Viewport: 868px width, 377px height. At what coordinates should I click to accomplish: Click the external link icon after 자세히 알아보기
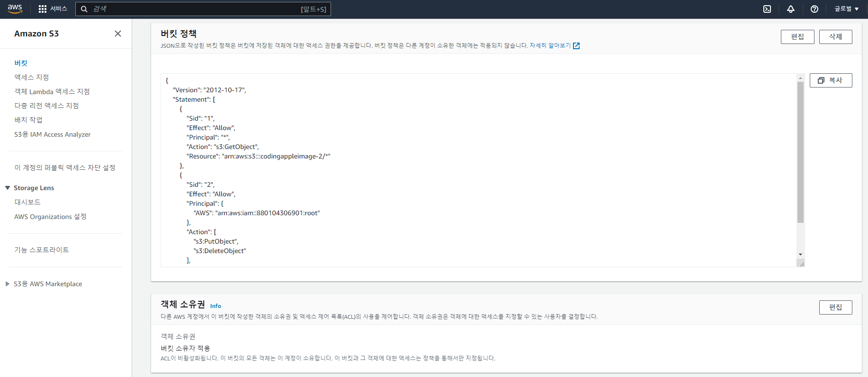point(576,46)
